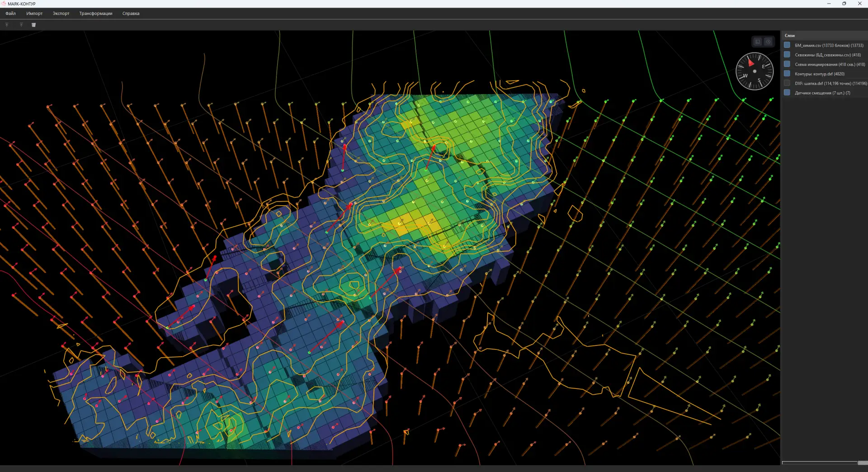Select the Датчики смещения (7 шт.) layer name

click(x=822, y=93)
